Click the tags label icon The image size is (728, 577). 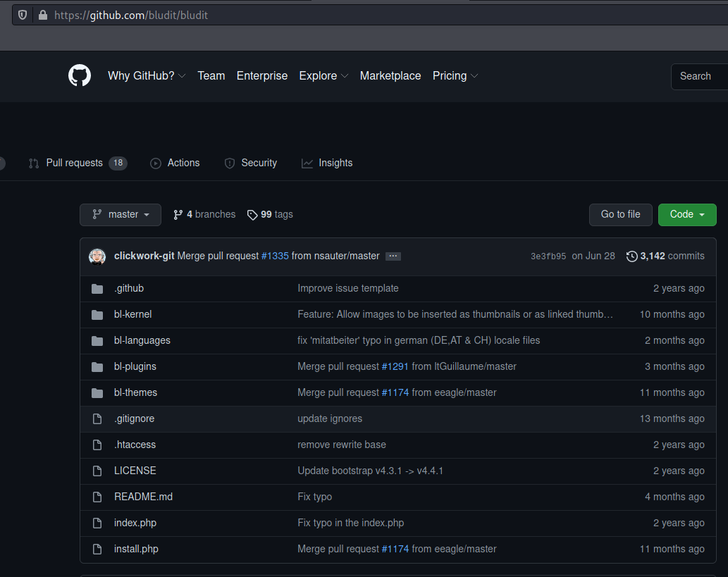(x=252, y=214)
